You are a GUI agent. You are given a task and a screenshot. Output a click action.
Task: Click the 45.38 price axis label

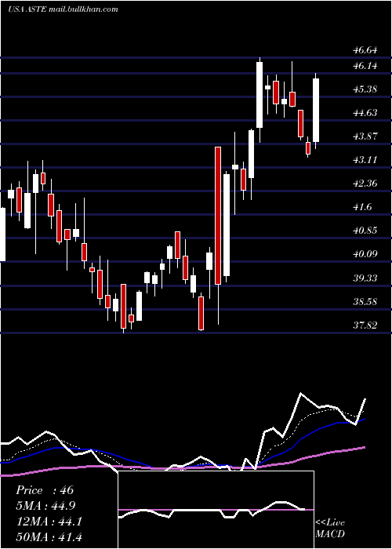point(365,89)
